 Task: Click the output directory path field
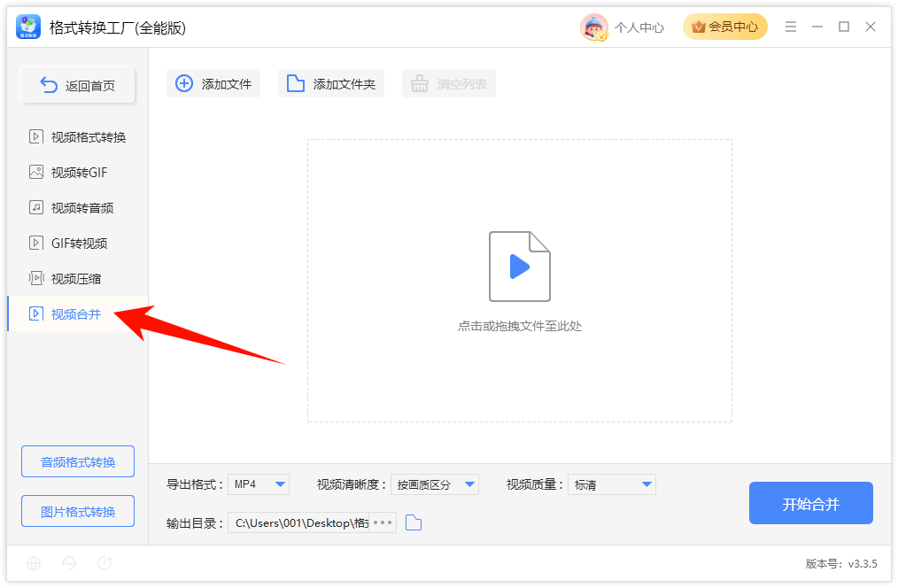point(299,522)
